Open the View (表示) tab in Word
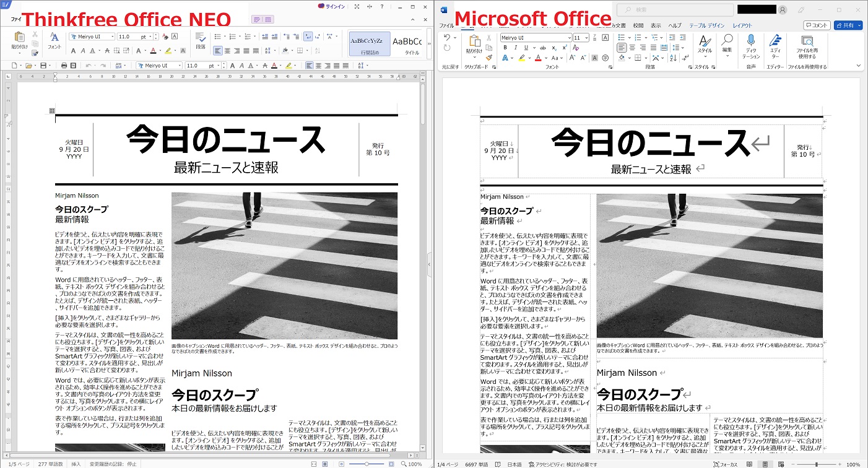 point(656,25)
